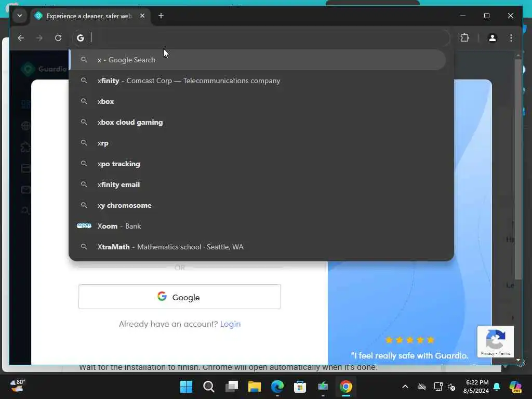Click the reCAPTCHA badge
This screenshot has width=532, height=399.
tap(495, 342)
